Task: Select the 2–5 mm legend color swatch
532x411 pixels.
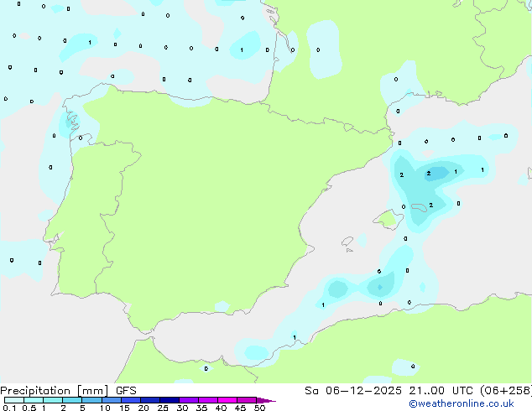Action: pos(72,400)
